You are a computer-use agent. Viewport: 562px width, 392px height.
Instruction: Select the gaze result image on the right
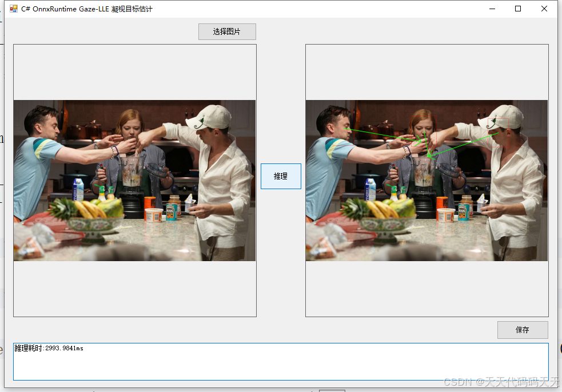tap(427, 181)
